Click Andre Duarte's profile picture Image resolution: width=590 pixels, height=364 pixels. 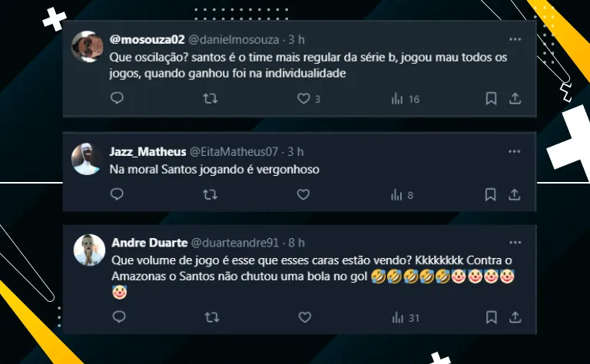pyautogui.click(x=88, y=250)
